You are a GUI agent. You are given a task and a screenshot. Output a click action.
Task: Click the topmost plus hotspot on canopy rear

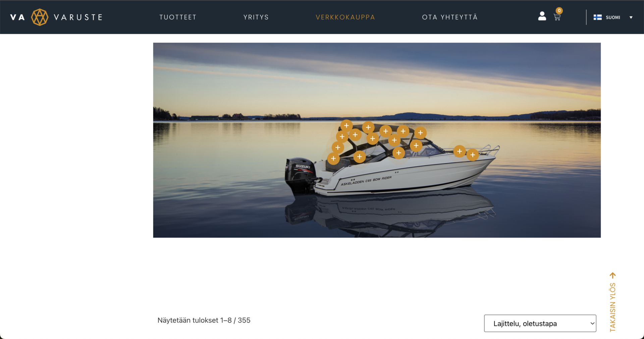tap(346, 126)
